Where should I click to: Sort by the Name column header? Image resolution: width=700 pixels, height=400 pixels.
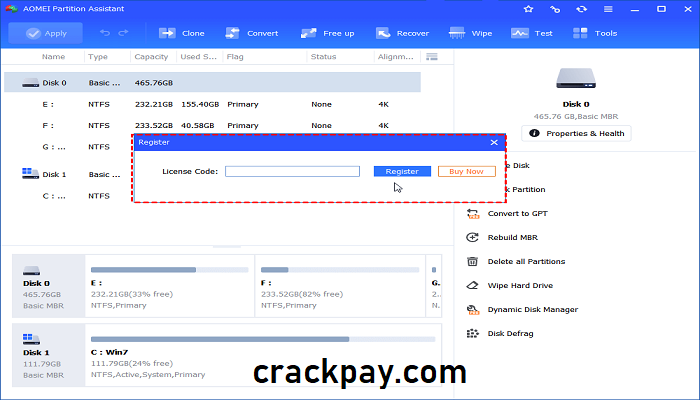54,57
